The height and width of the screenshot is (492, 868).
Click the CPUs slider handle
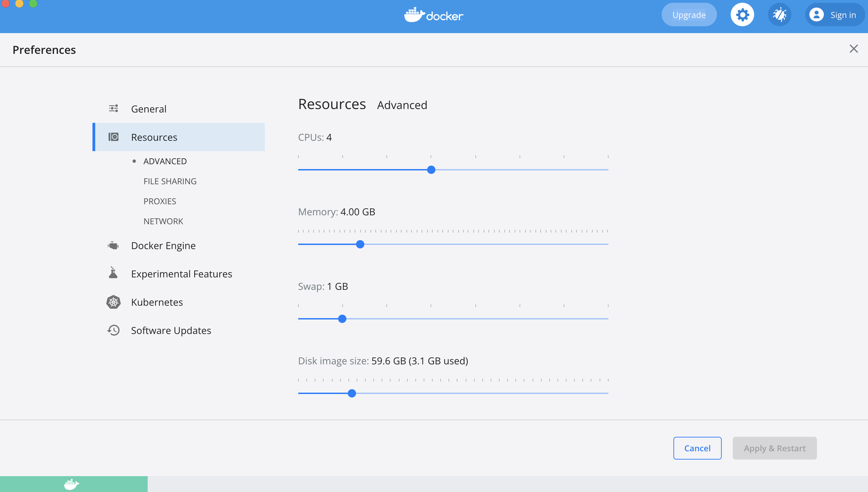tap(431, 170)
